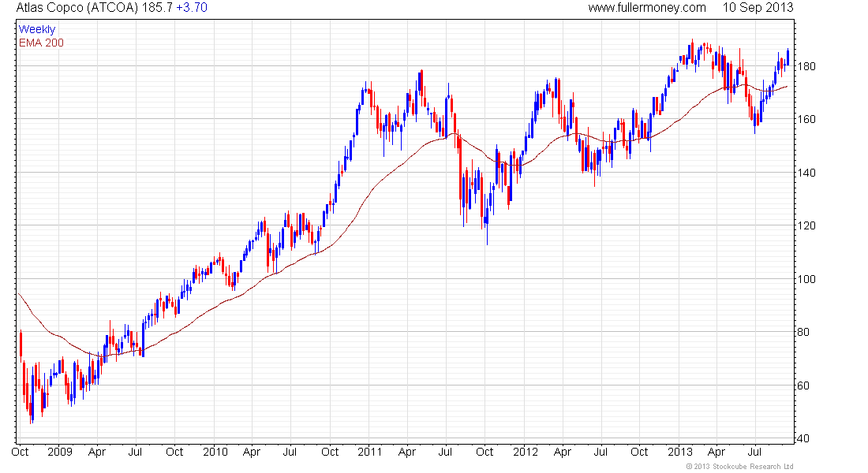The image size is (868, 473).
Task: Click the 10 Sep 2013 date
Action: [758, 8]
